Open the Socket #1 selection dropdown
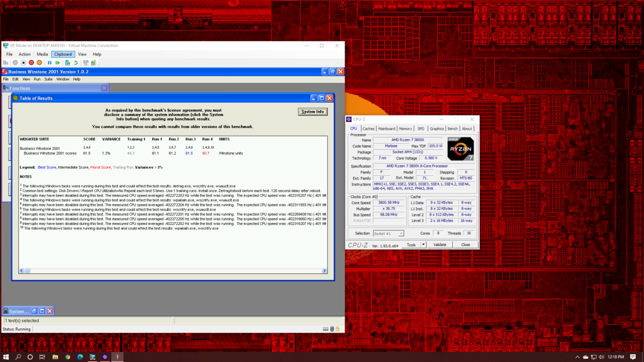Image resolution: width=644 pixels, height=362 pixels. click(388, 233)
